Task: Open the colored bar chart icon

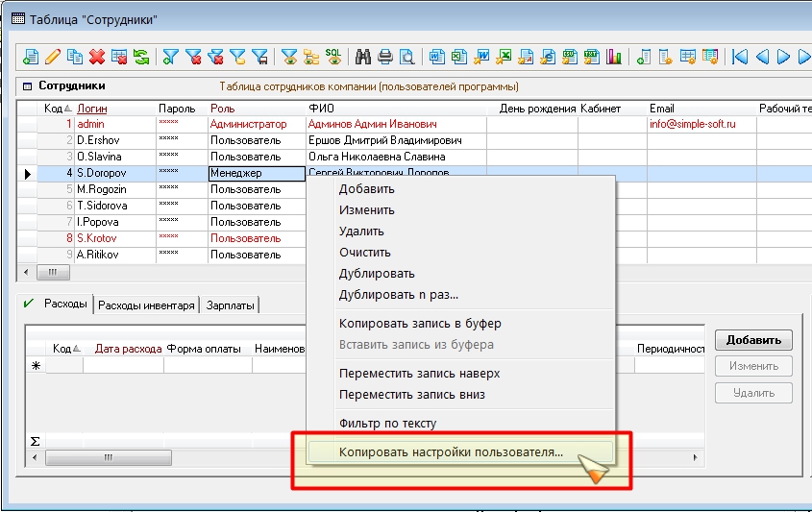Action: pos(614,57)
